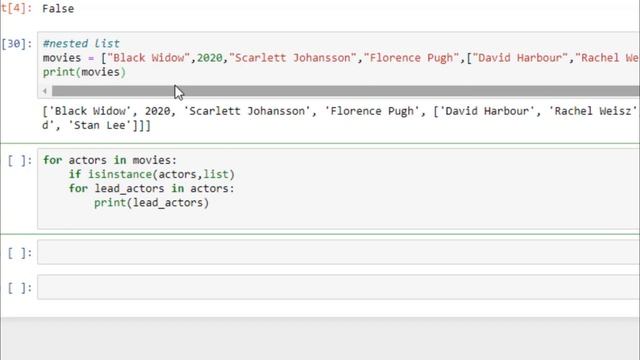Click the last empty code cell input
The height and width of the screenshot is (360, 640).
(338, 287)
